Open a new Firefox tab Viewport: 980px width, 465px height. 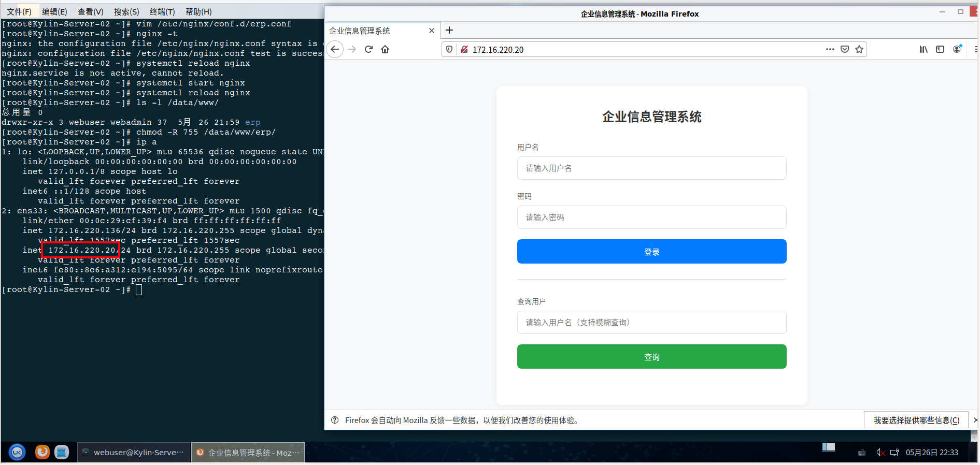449,31
